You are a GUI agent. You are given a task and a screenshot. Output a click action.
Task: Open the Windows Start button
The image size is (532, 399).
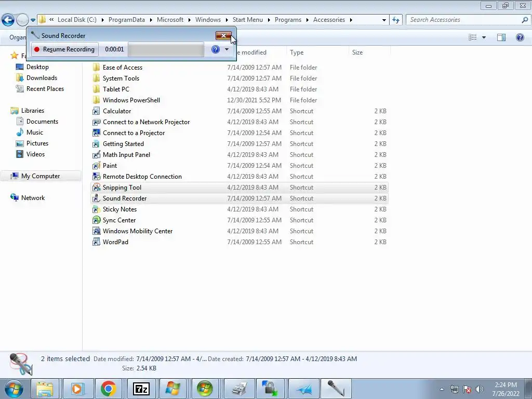14,389
